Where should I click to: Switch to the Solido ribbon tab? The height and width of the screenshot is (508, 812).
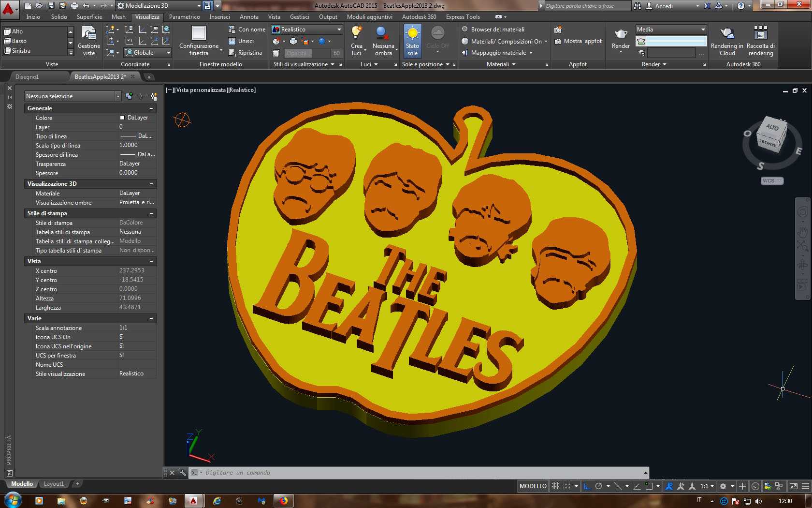tap(59, 17)
